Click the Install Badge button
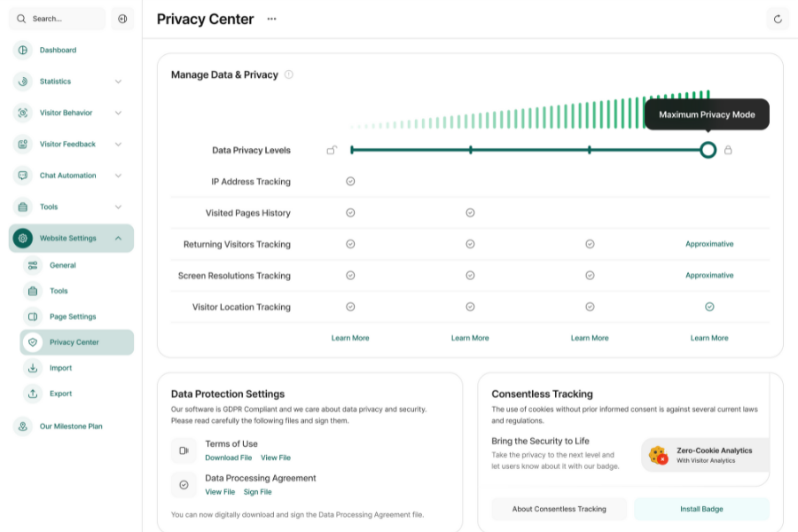 701,509
